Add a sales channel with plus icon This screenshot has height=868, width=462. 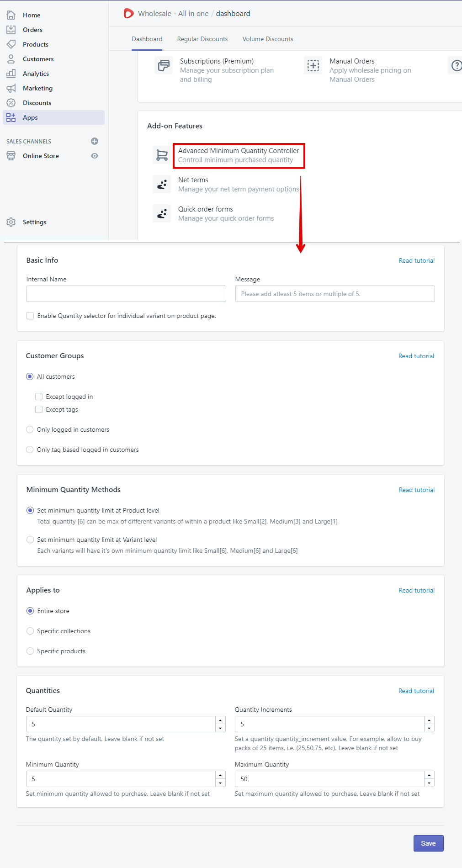pos(95,141)
